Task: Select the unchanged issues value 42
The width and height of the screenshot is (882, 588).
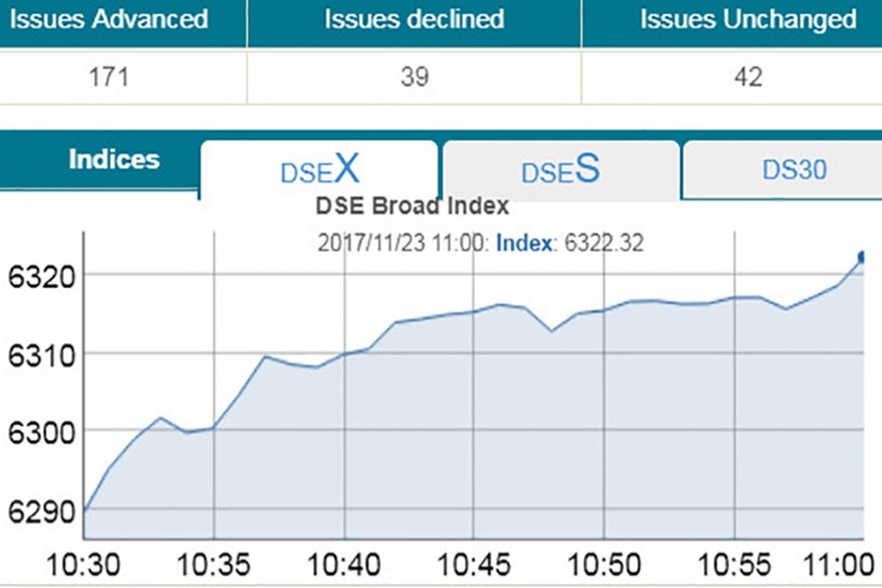Action: point(748,76)
